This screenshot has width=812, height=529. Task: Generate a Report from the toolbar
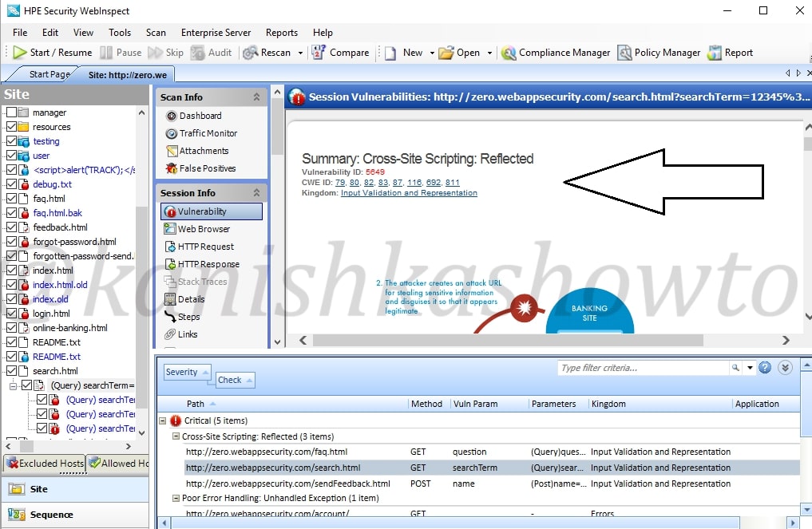731,53
